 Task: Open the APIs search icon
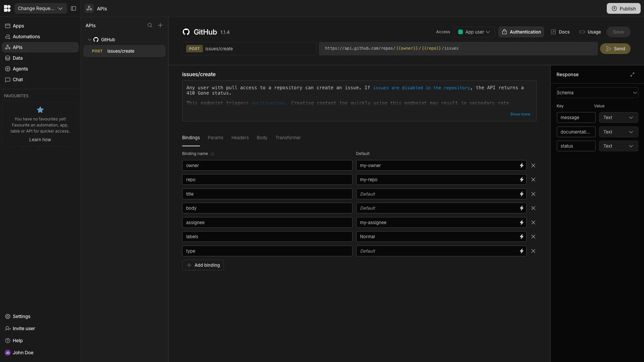tap(150, 25)
